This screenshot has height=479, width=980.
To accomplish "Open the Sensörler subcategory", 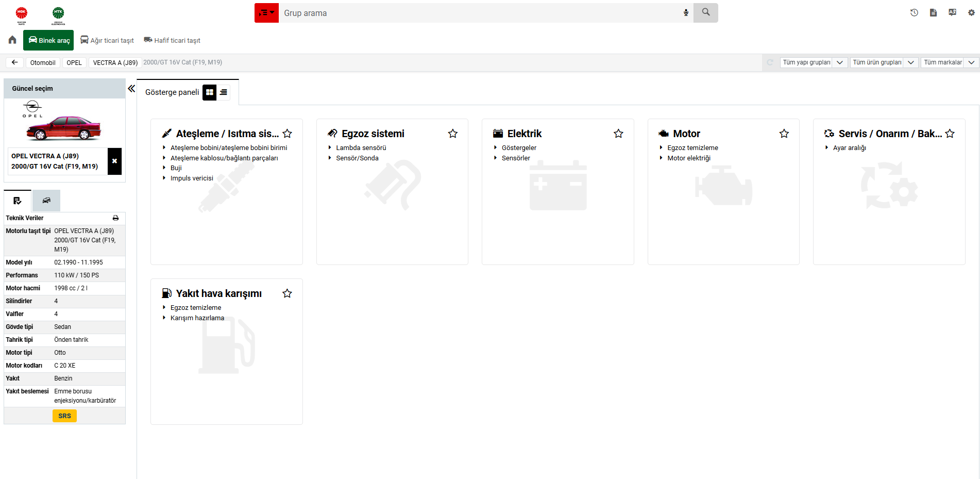I will [x=516, y=158].
